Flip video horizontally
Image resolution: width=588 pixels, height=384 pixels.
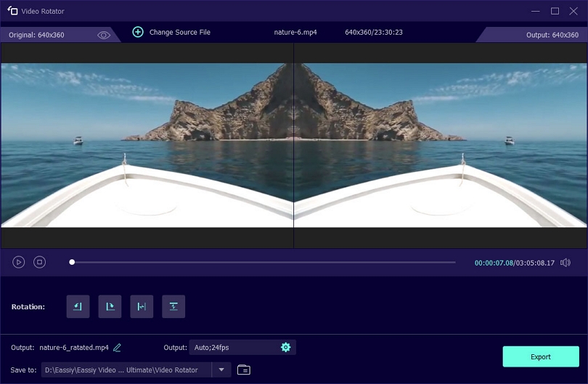pos(142,306)
